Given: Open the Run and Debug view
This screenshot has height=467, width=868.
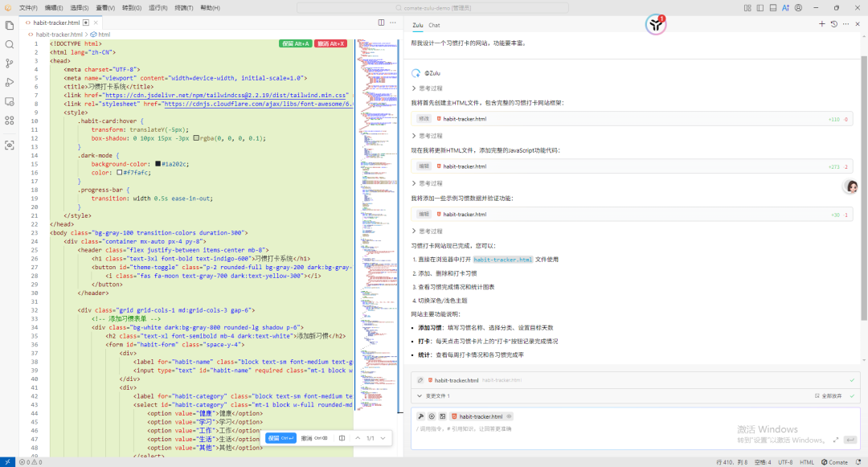Looking at the screenshot, I should [x=9, y=83].
